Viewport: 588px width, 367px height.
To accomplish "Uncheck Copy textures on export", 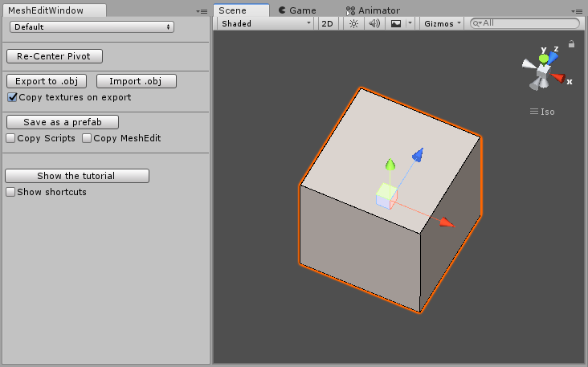I will [12, 97].
